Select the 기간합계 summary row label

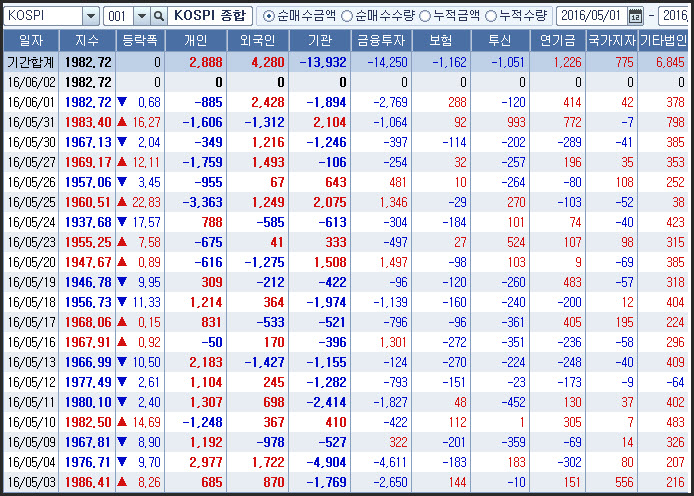[x=31, y=62]
